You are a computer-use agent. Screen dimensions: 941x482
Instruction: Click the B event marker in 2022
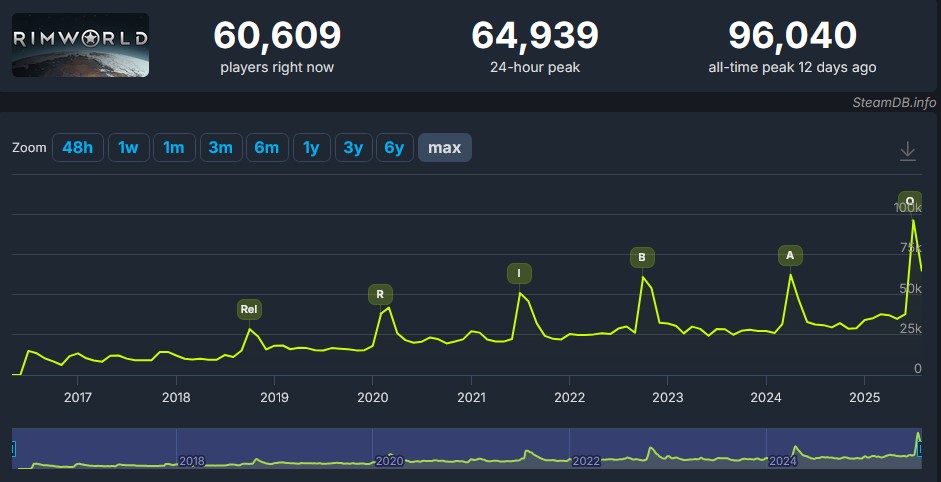642,258
